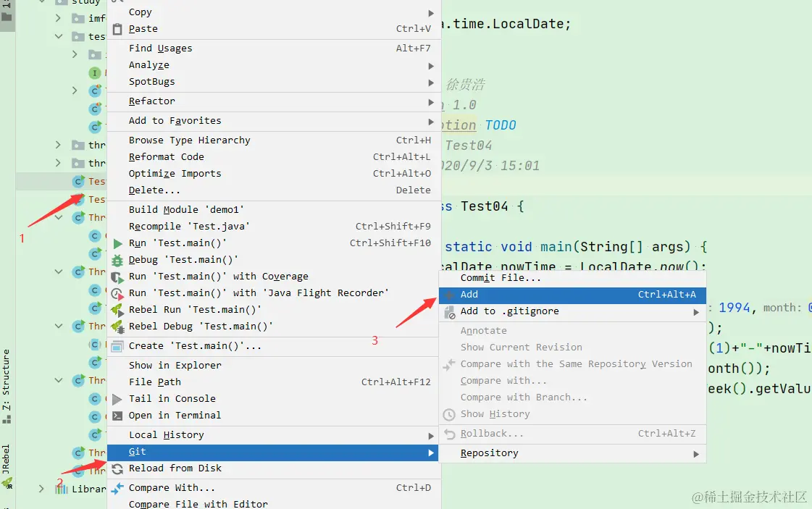Choose Compare File with Editor
Image resolution: width=812 pixels, height=509 pixels.
[x=274, y=504]
